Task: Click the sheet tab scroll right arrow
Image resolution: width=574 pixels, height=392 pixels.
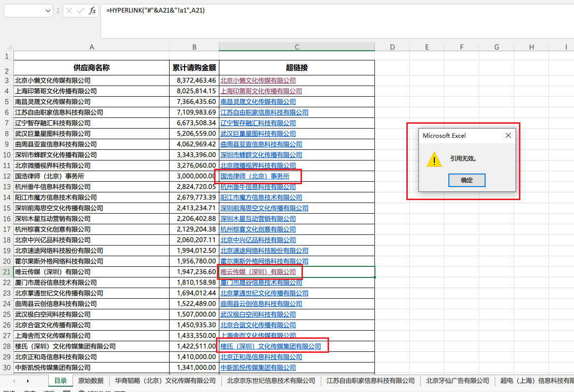Action: point(28,381)
